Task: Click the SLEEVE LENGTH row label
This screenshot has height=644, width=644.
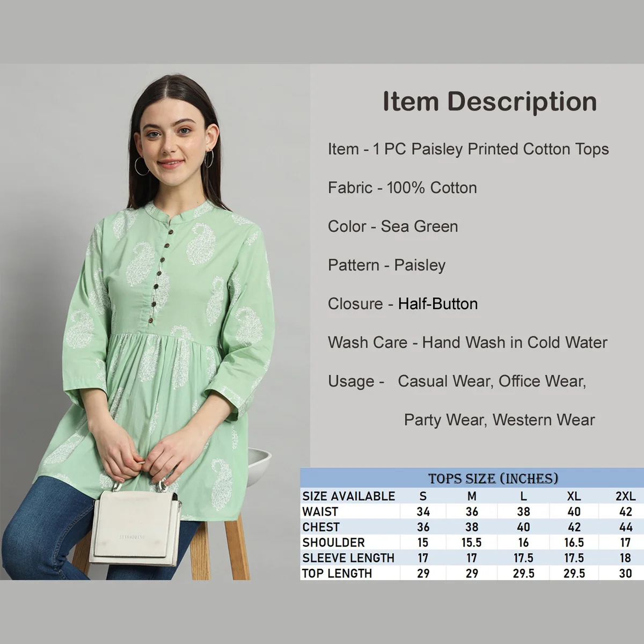Action: 348,558
